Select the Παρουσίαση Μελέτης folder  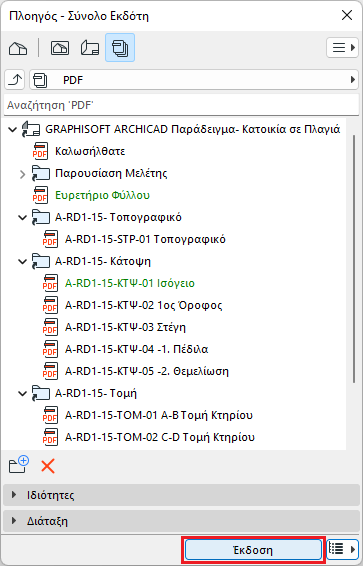pos(111,173)
